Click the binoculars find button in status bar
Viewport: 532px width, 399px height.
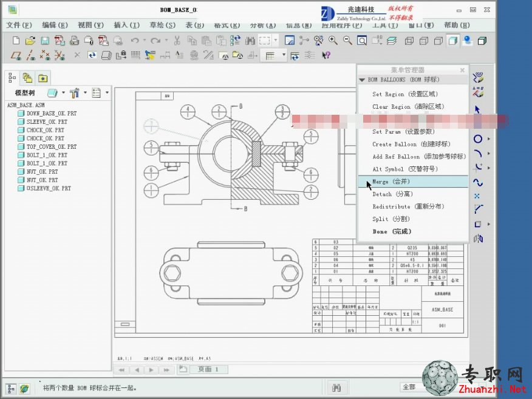pos(336,387)
